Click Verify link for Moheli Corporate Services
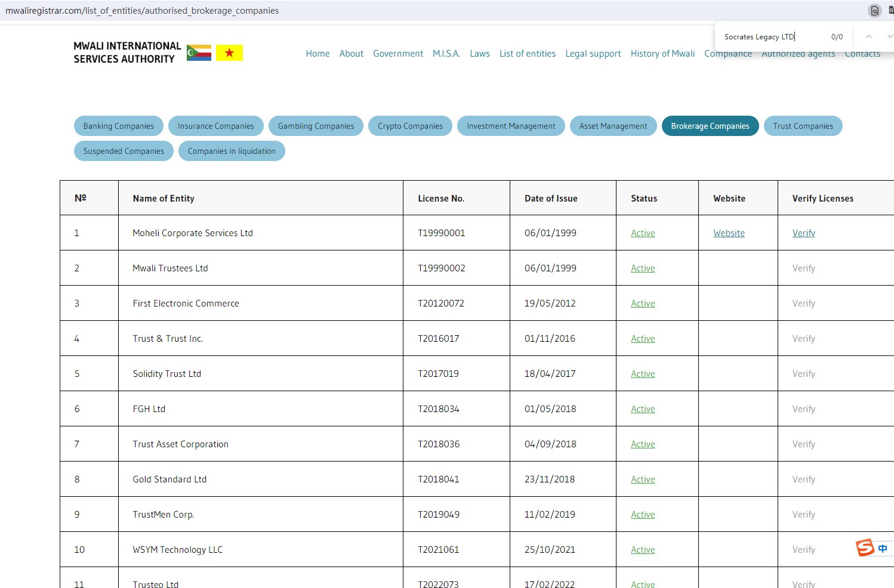 803,233
